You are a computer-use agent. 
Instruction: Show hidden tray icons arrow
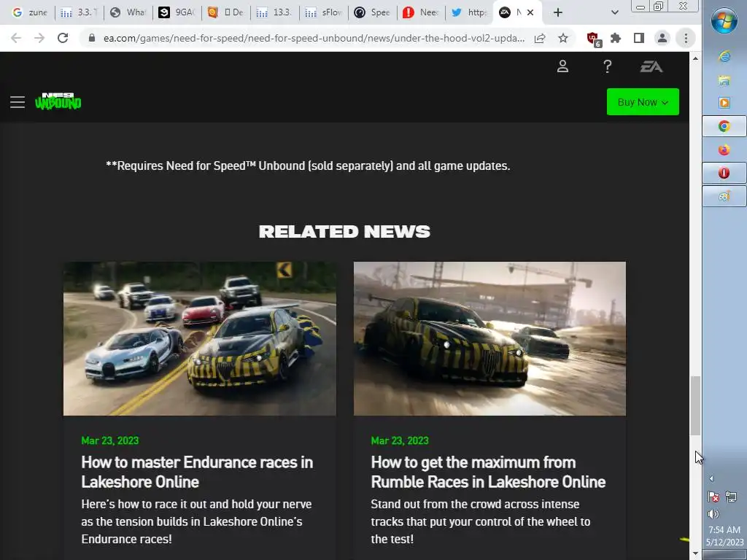point(711,478)
